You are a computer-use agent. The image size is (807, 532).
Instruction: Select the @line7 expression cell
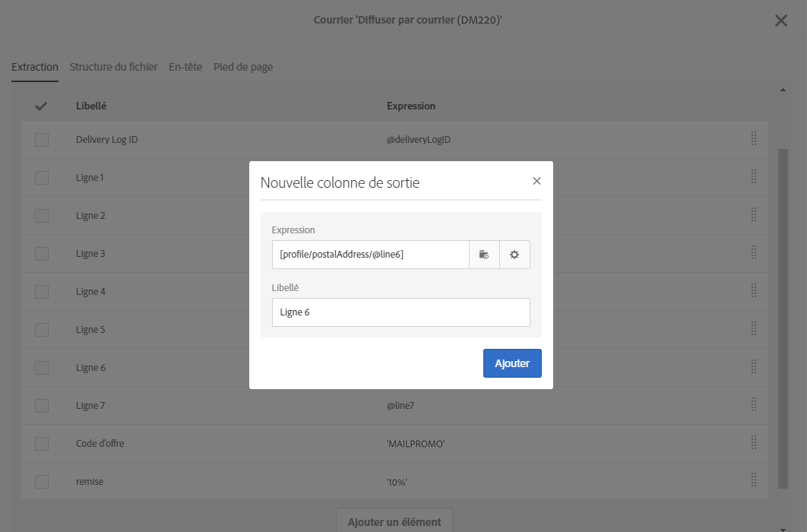(x=400, y=406)
